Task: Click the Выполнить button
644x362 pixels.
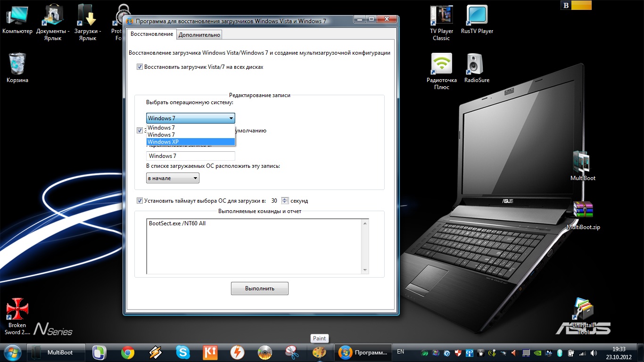Action: tap(260, 288)
